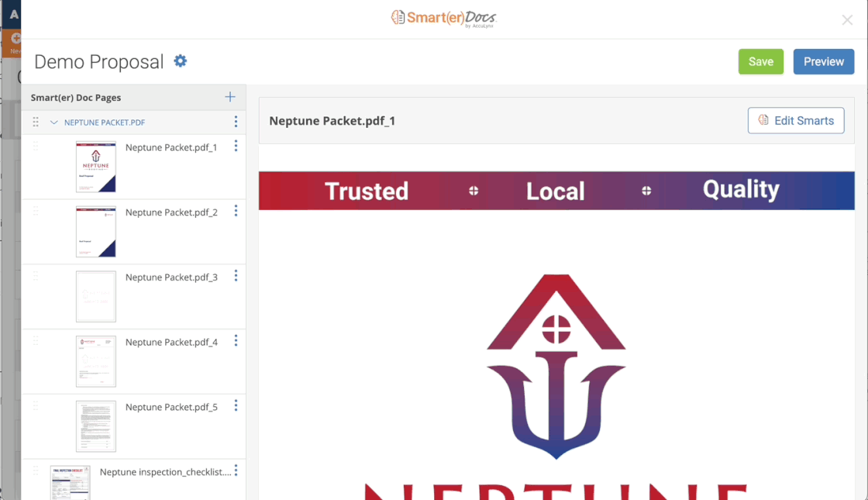Select Neptune Packet.pdf_4 page thumbnail

pos(96,361)
